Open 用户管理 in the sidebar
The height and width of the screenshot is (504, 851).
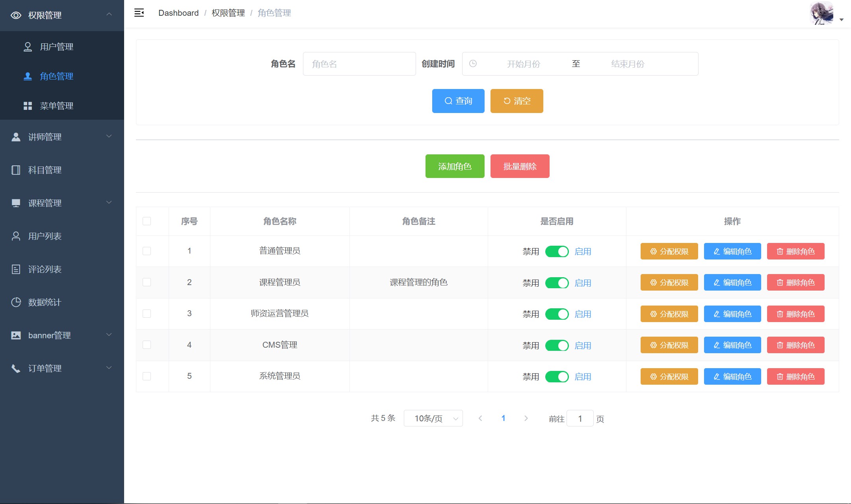pos(57,47)
